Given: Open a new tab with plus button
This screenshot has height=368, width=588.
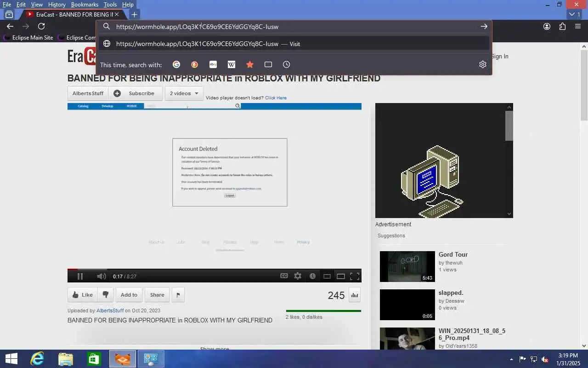Looking at the screenshot, I should [x=134, y=15].
